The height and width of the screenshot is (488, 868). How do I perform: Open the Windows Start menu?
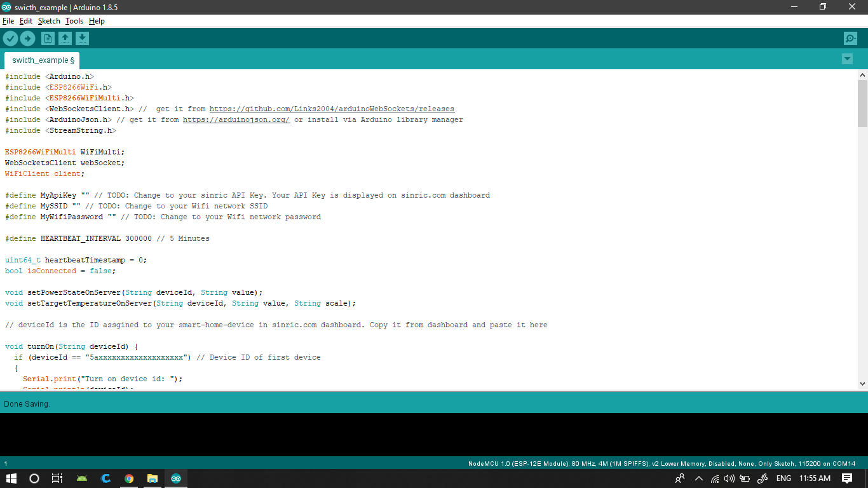pos(11,478)
